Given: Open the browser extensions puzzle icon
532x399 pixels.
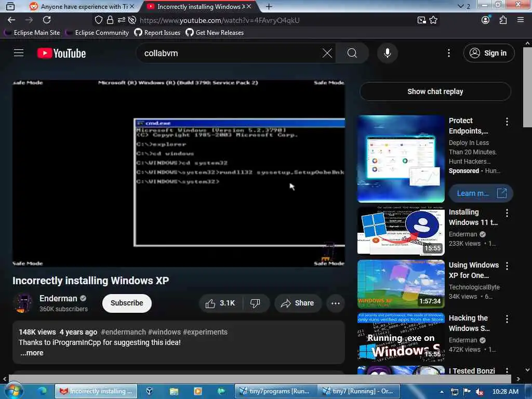Looking at the screenshot, I should click(503, 20).
